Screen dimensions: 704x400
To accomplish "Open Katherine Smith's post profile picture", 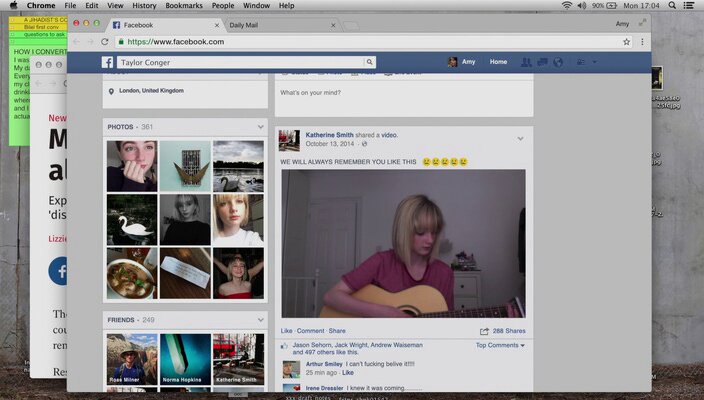I will click(289, 141).
